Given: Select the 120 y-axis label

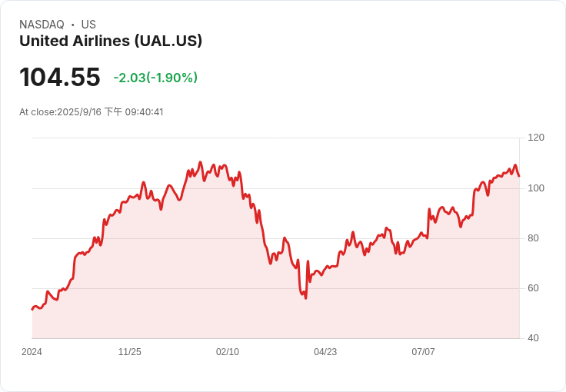Looking at the screenshot, I should 536,138.
